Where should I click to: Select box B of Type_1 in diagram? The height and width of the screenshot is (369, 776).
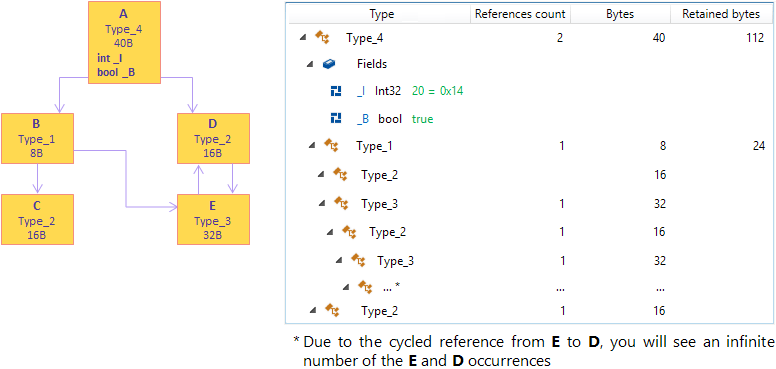pyautogui.click(x=38, y=138)
